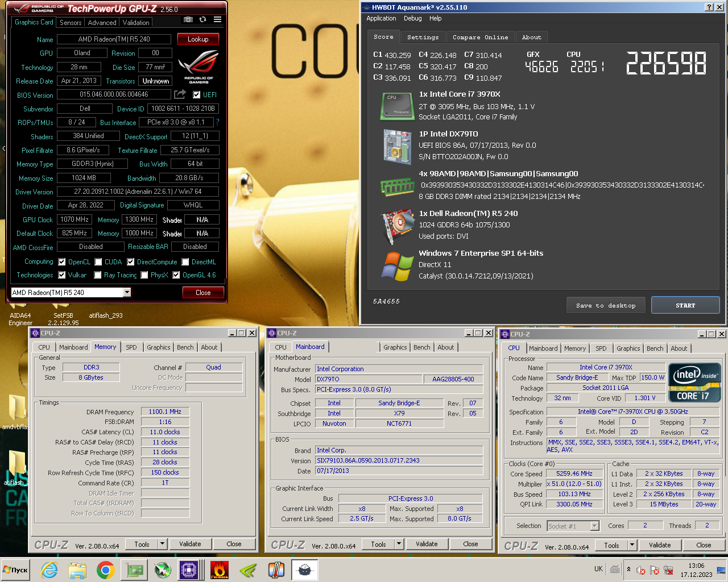
Task: Expand Tools dropdown arrow in CPU-Z Memory window
Action: coord(162,544)
